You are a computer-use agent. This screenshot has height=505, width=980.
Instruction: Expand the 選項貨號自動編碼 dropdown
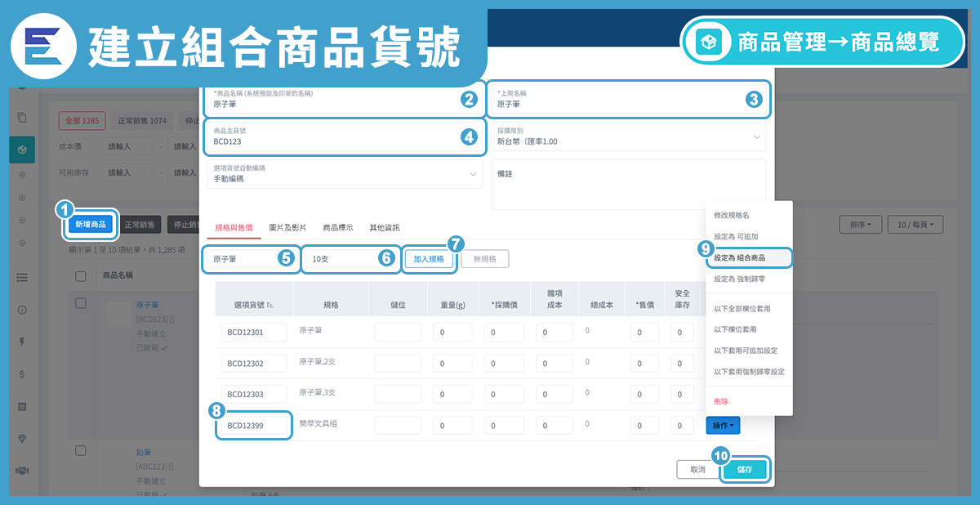[x=344, y=174]
